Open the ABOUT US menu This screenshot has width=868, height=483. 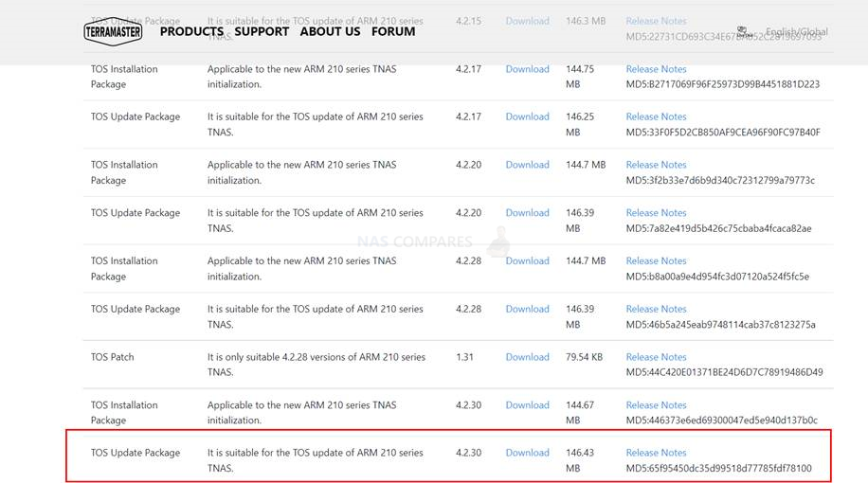click(330, 31)
